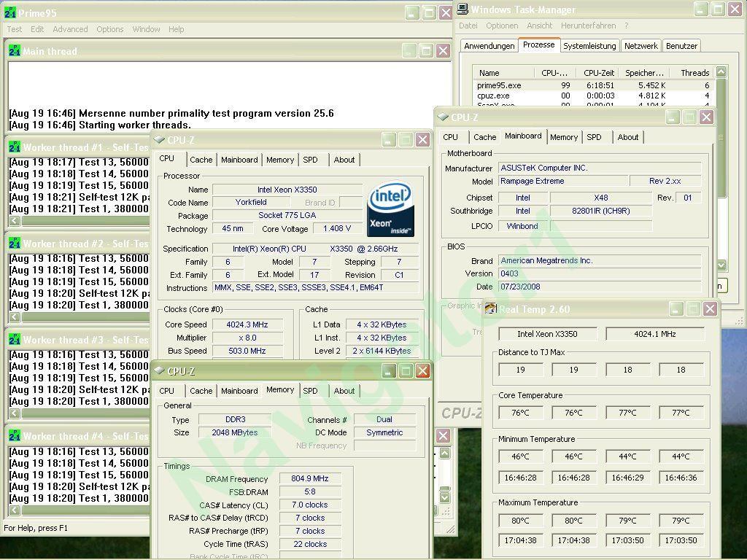Click the Manufacturer value 'ASUSTeK Computer INC.'
This screenshot has height=560, width=747.
coord(600,168)
